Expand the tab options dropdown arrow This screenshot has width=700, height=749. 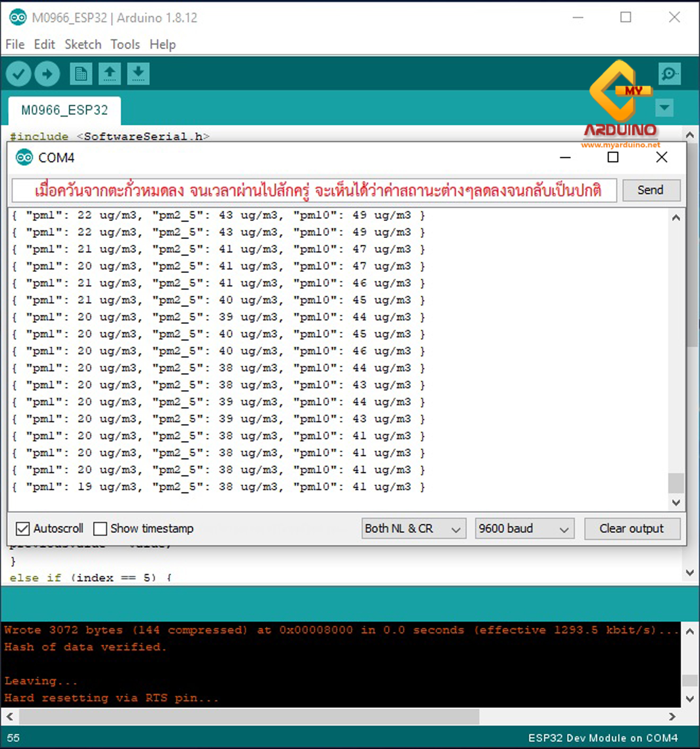point(664,108)
